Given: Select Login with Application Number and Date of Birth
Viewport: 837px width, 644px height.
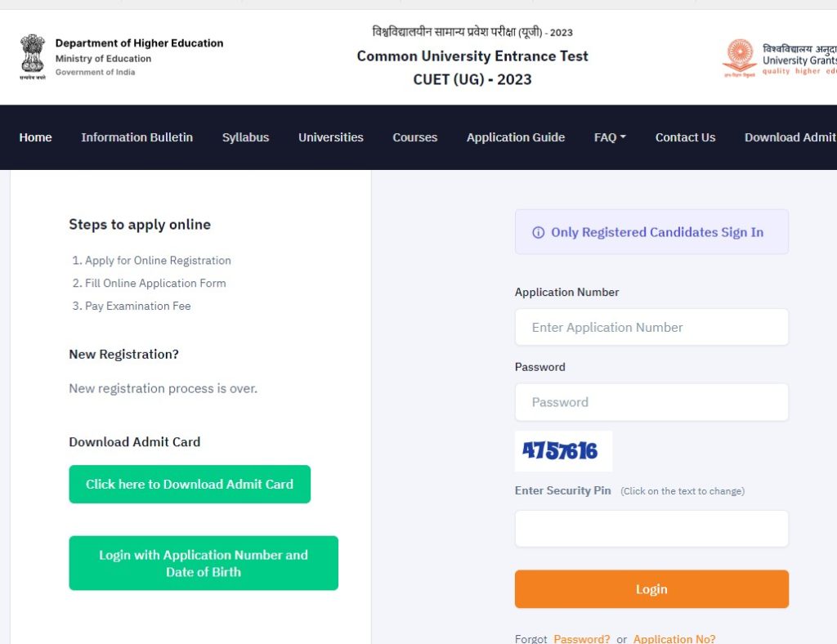Looking at the screenshot, I should click(x=203, y=563).
